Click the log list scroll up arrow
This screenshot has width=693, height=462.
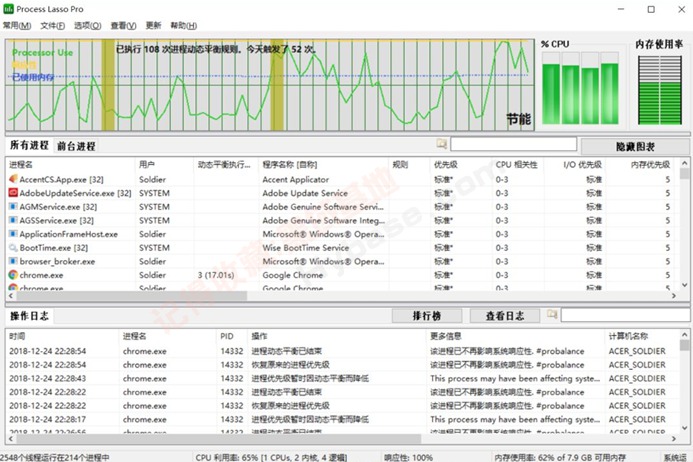[x=684, y=335]
